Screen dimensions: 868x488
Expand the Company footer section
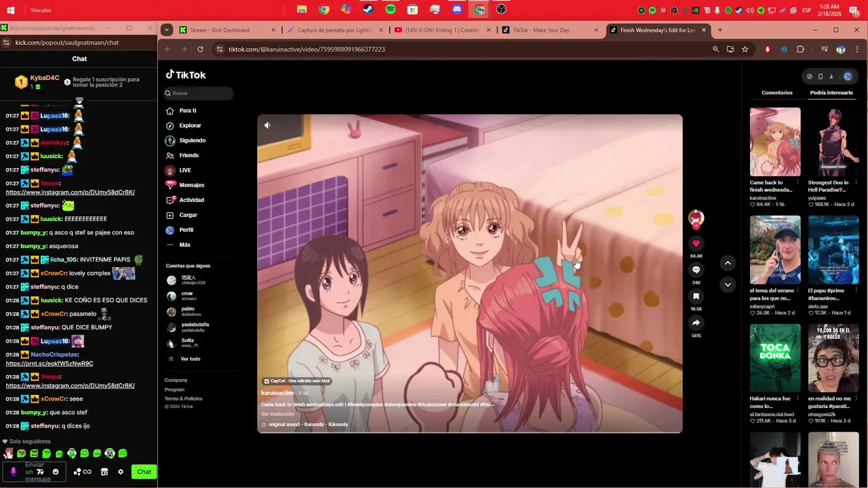(176, 380)
